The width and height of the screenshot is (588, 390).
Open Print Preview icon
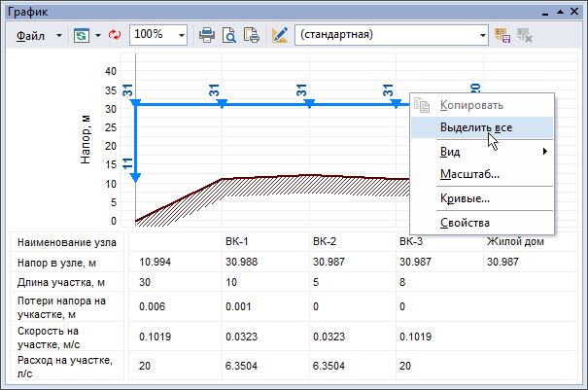229,34
